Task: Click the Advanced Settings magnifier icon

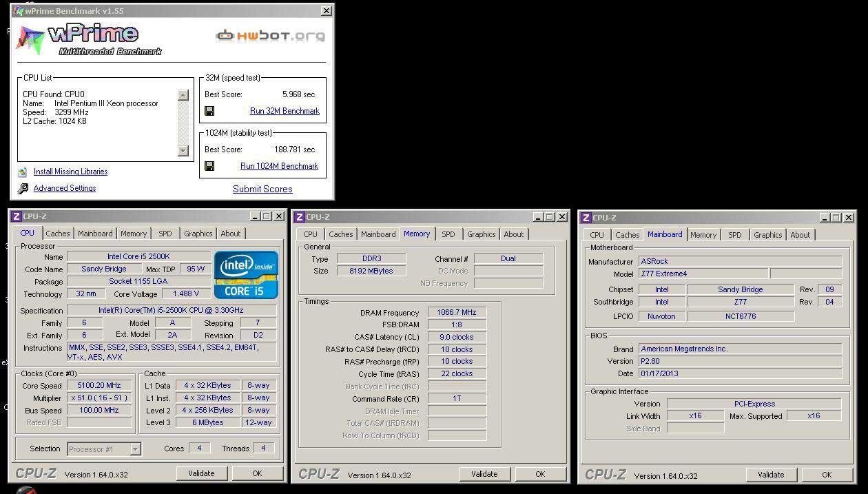Action: tap(22, 188)
